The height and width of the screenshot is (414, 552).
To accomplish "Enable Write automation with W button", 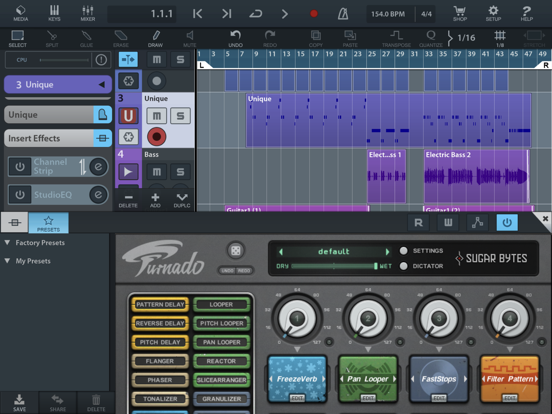I will pos(448,222).
